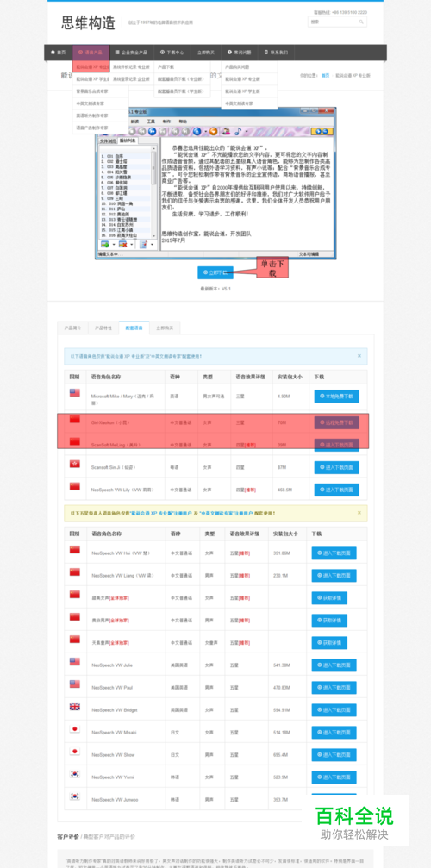Image resolution: width=431 pixels, height=868 pixels.
Task: Open the 首页 home menu item
Action: coord(58,53)
